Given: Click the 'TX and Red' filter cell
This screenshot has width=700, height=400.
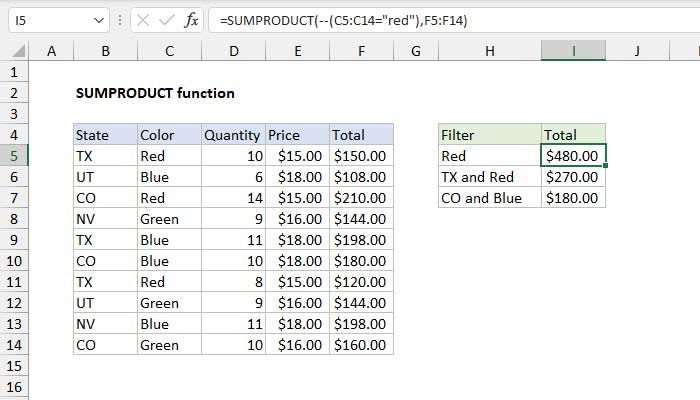Looking at the screenshot, I should click(x=490, y=177).
